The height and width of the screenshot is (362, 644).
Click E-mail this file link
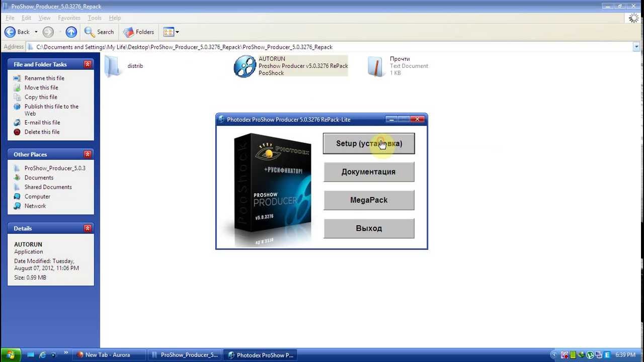42,122
